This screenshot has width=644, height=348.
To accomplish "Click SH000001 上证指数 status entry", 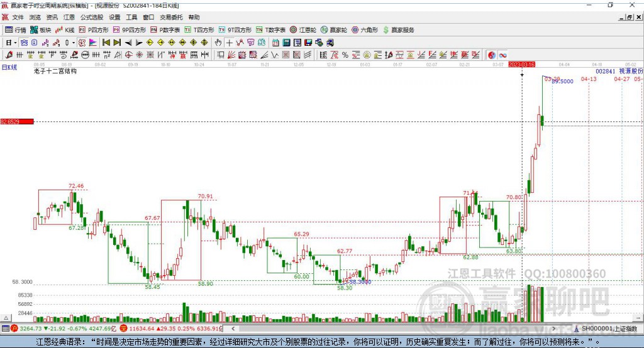I will point(606,329).
